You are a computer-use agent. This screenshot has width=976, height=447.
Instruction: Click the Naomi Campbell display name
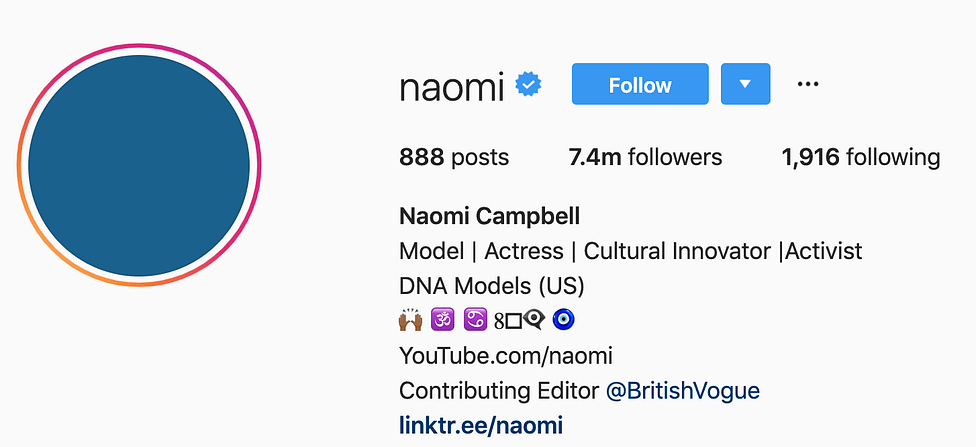click(490, 217)
